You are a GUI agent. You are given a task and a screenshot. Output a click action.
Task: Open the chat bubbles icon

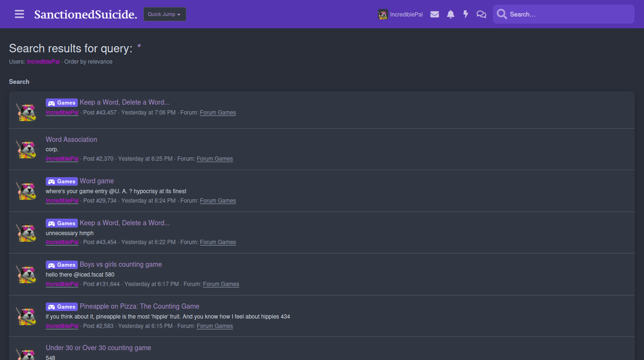click(x=481, y=15)
